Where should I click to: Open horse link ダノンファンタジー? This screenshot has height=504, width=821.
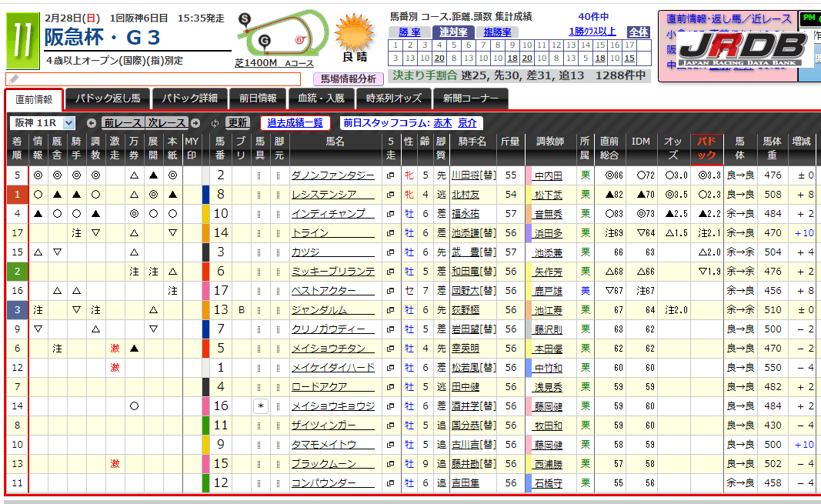point(333,176)
